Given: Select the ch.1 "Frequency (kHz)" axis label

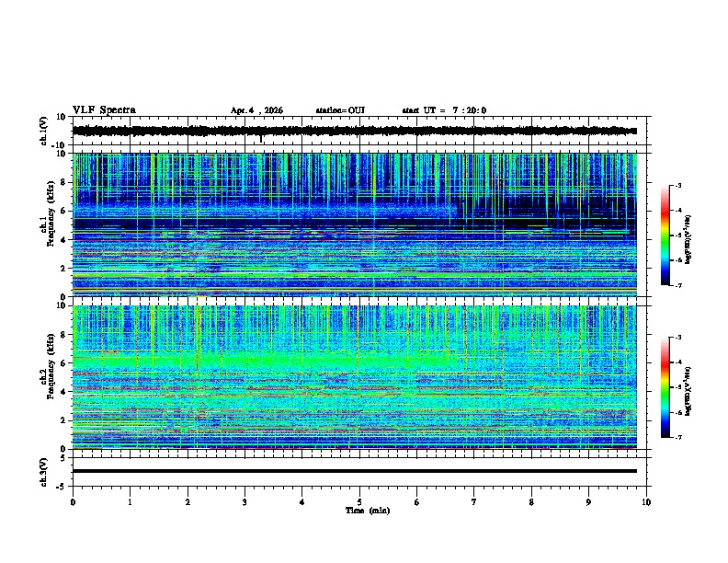Looking at the screenshot, I should (51, 213).
